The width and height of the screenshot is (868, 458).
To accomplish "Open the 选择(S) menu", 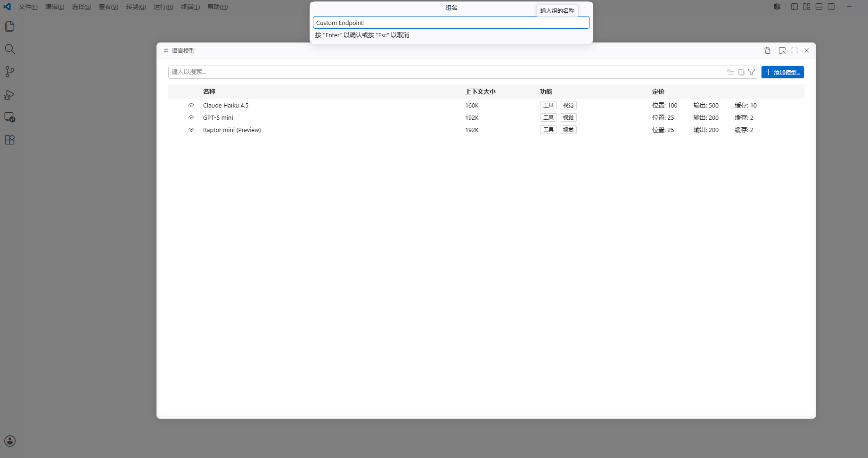I will point(82,7).
